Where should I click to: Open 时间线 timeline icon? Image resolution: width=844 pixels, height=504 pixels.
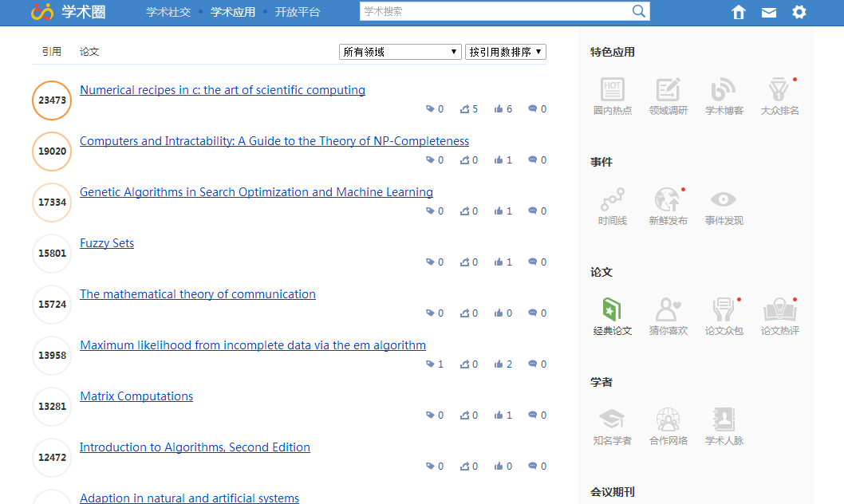pos(613,199)
